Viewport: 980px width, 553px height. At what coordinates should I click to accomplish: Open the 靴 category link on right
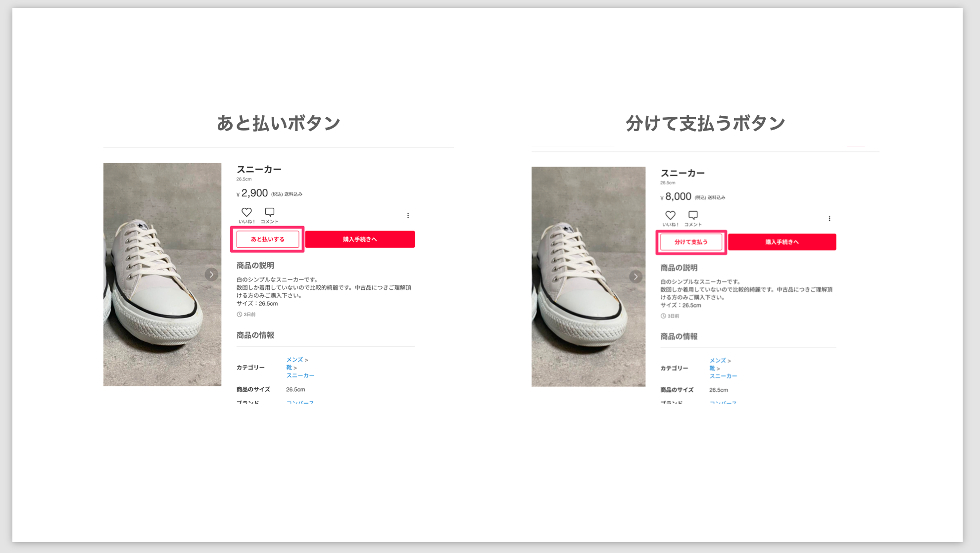[712, 369]
